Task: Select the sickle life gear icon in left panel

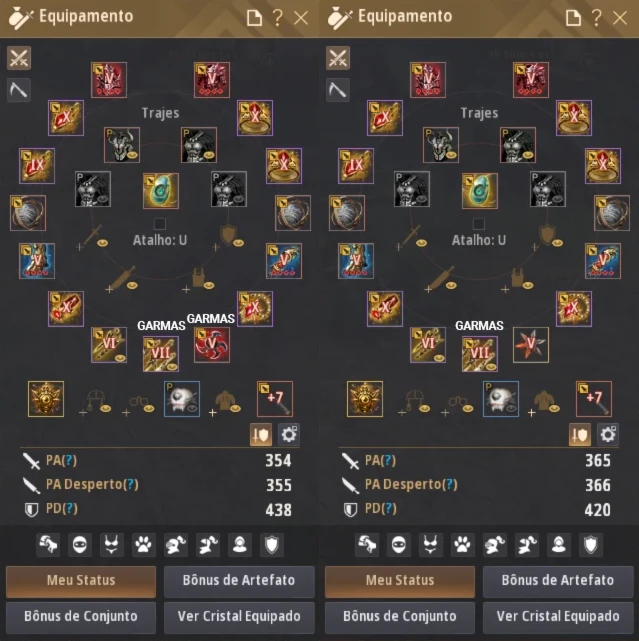Action: coord(19,90)
